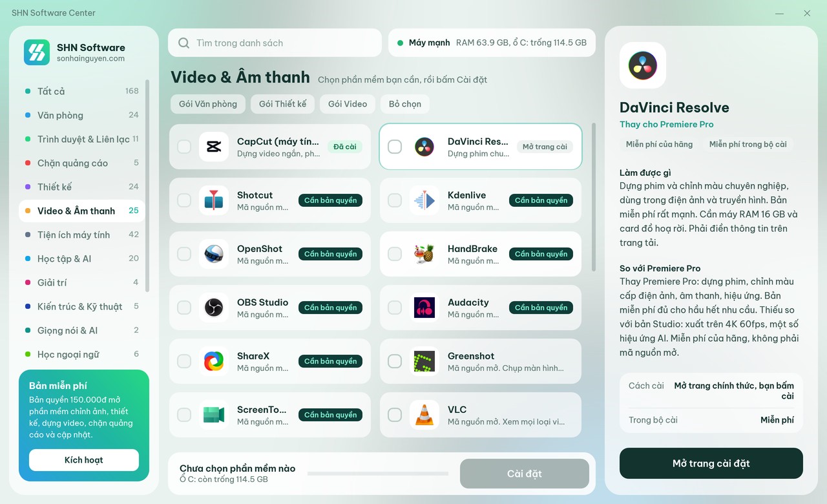
Task: Open the Học tập & AI category
Action: (x=82, y=258)
